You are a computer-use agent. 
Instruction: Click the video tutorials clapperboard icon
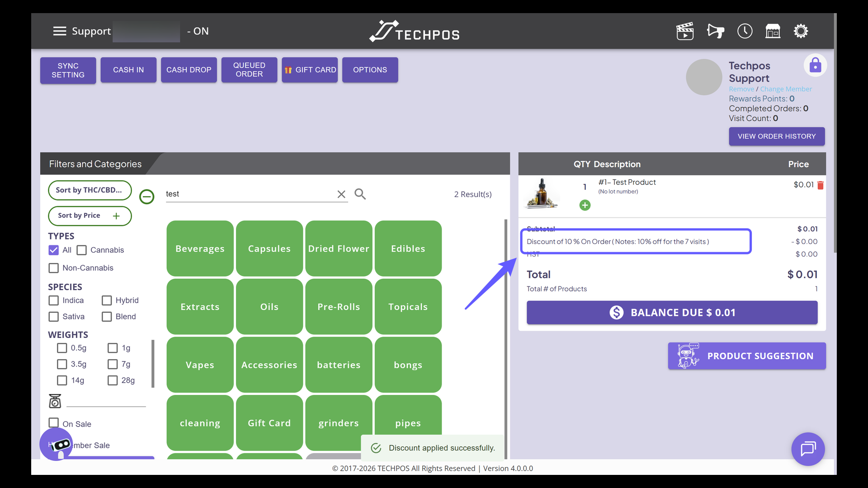pyautogui.click(x=685, y=31)
